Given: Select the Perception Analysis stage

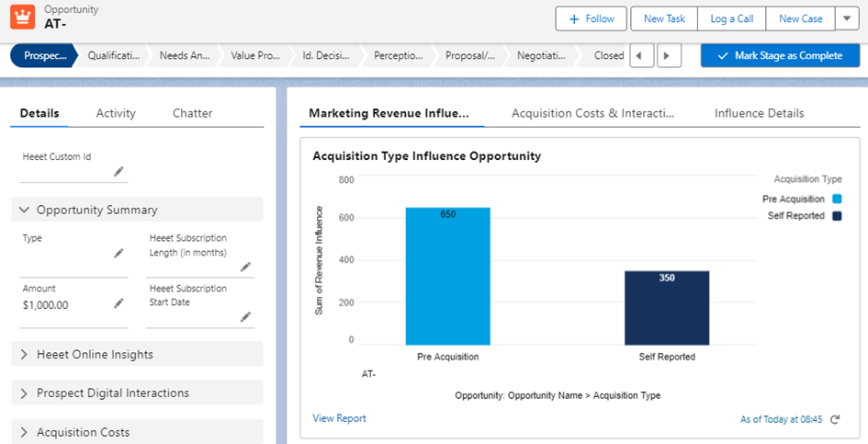Looking at the screenshot, I should (x=398, y=55).
